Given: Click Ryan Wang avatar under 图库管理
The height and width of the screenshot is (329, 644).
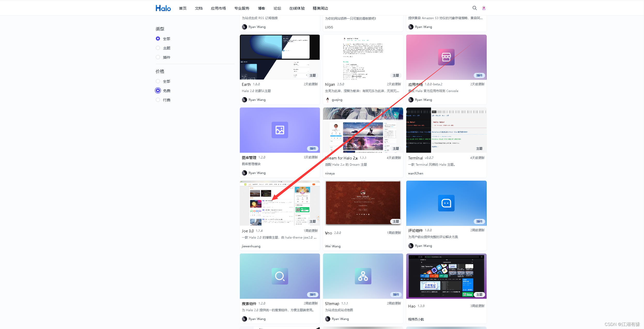Looking at the screenshot, I should click(244, 173).
